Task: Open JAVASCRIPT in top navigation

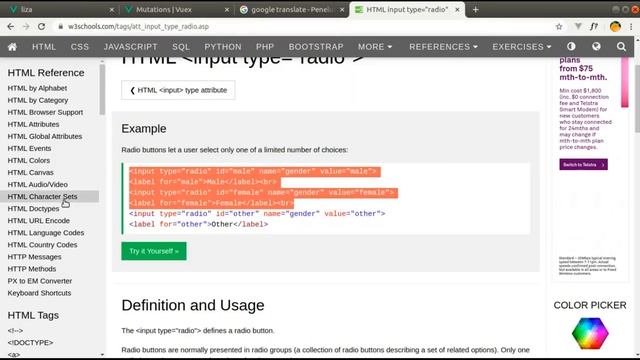Action: (x=130, y=47)
